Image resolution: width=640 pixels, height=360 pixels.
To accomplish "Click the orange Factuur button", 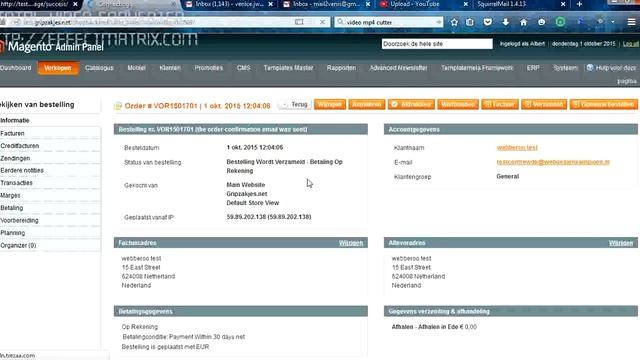I will click(500, 104).
